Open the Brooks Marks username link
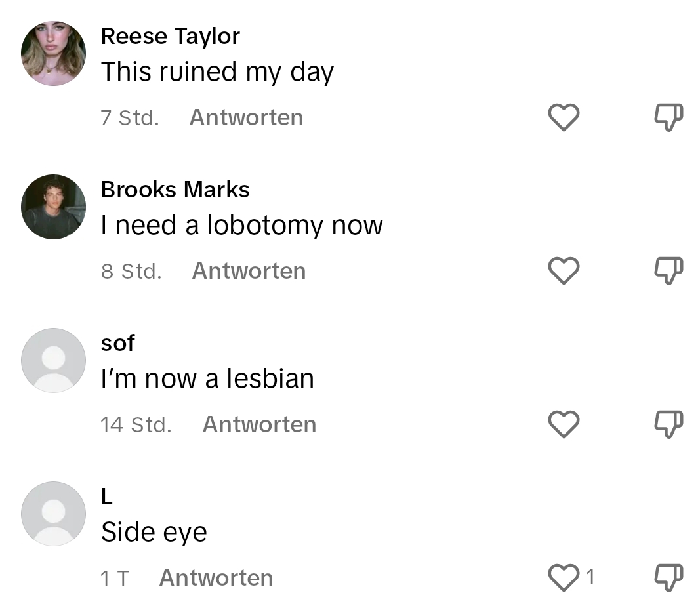The image size is (700, 610). pos(175,190)
